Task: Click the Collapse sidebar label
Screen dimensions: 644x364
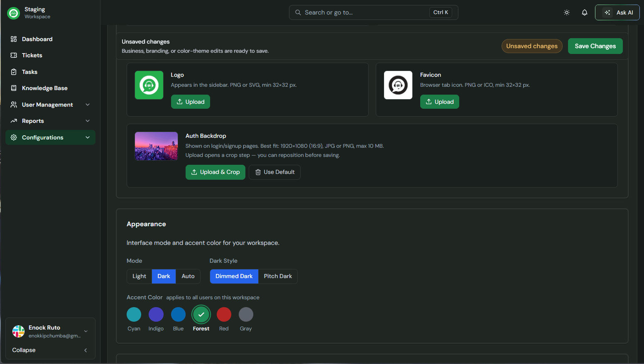Action: click(24, 350)
